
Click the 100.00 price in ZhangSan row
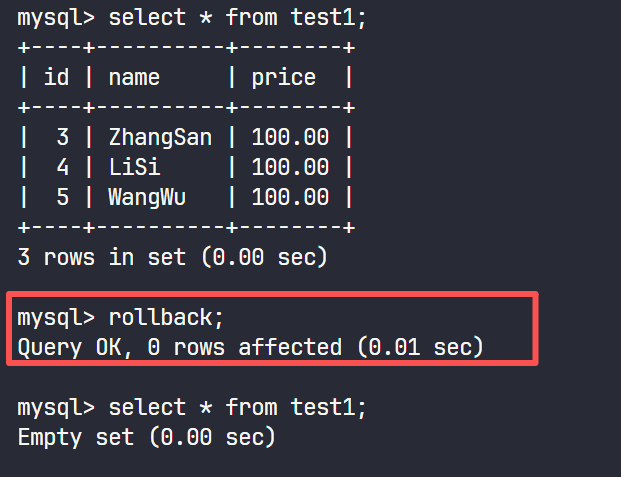tap(290, 137)
